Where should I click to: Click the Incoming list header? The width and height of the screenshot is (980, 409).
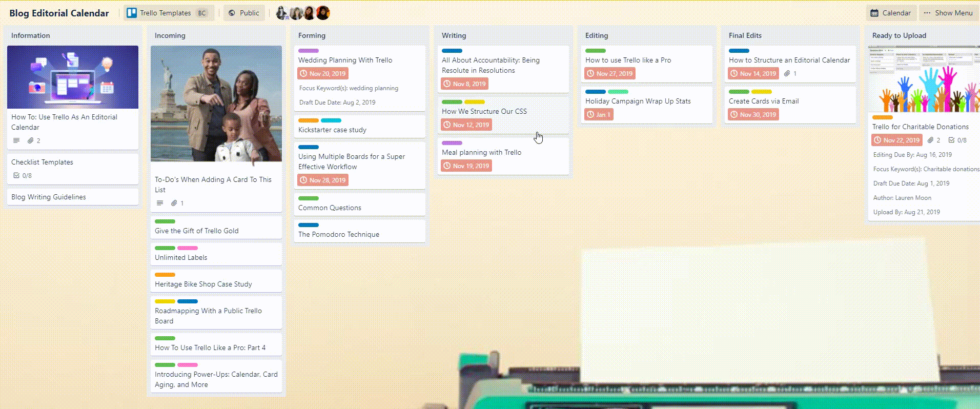tap(170, 35)
